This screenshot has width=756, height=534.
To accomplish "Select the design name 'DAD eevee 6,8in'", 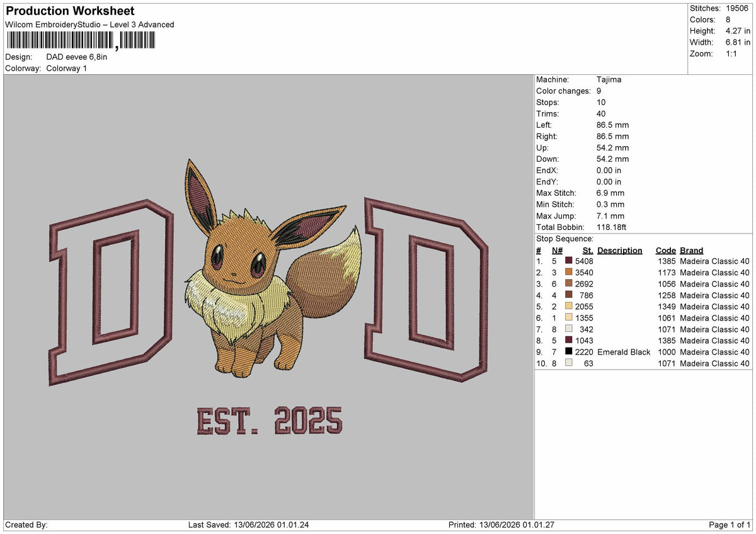I will click(77, 57).
